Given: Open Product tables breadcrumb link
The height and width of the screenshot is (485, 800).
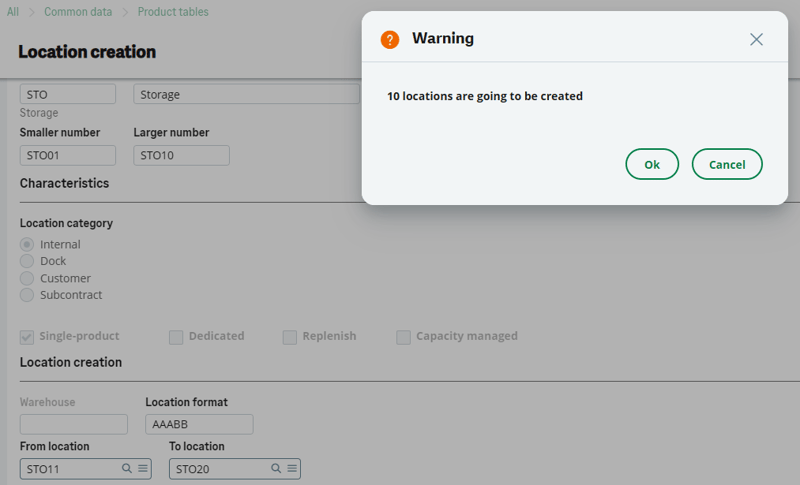Looking at the screenshot, I should coord(173,12).
